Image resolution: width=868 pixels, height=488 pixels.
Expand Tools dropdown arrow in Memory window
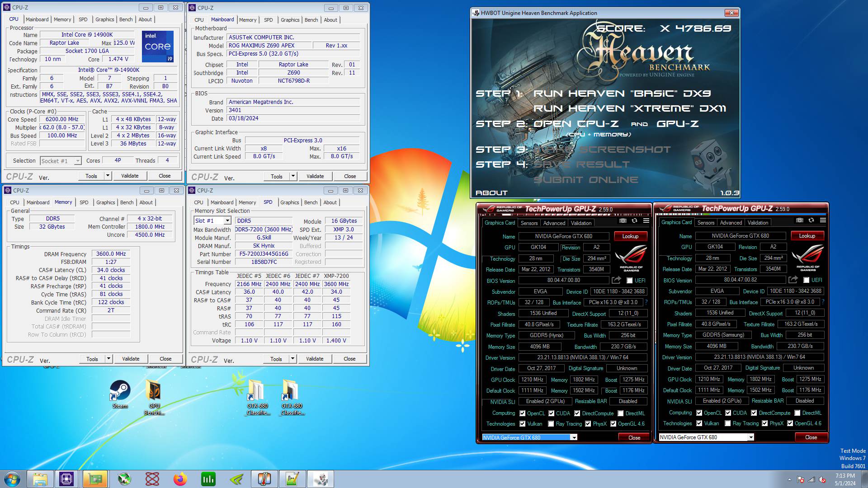[x=108, y=359]
